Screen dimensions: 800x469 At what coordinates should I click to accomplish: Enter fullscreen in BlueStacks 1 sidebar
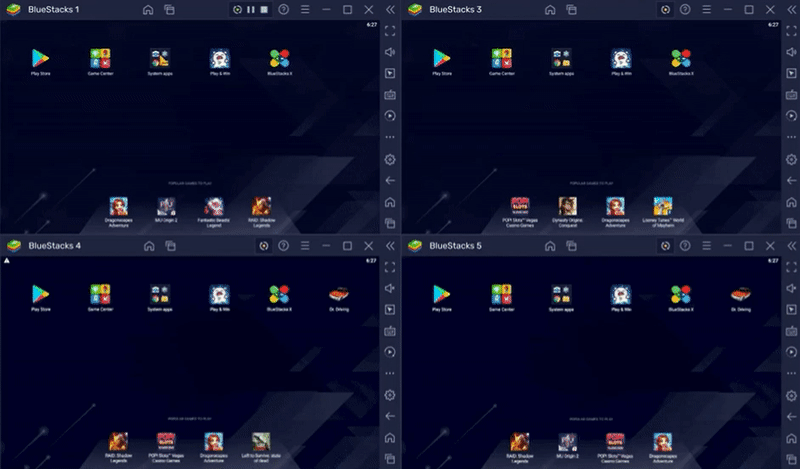point(390,31)
